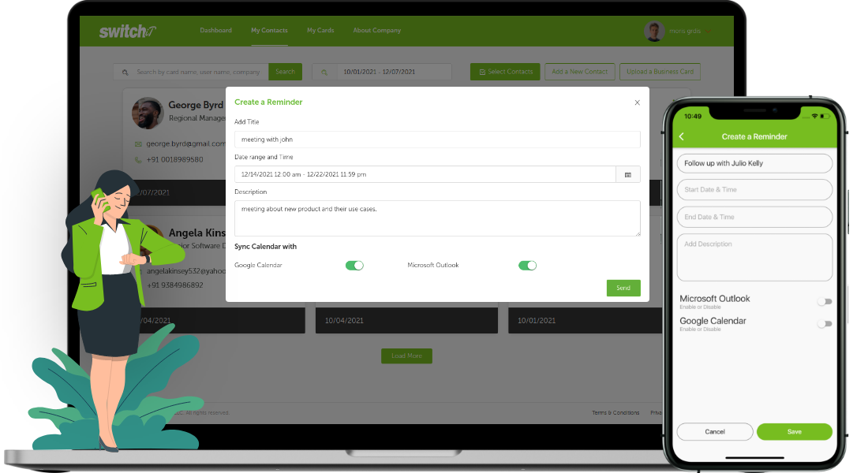This screenshot has width=868, height=473.
Task: Click the Switch logo in the navbar
Action: (126, 30)
